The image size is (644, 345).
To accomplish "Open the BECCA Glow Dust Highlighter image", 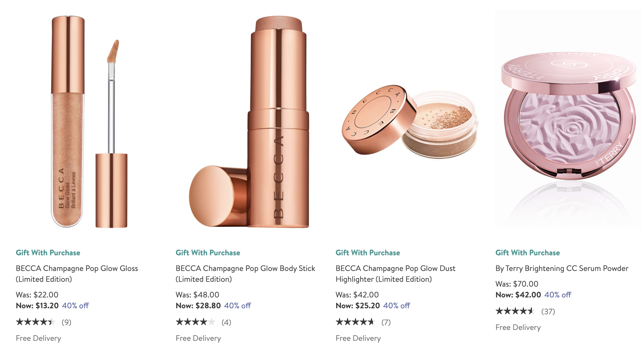I will click(409, 122).
